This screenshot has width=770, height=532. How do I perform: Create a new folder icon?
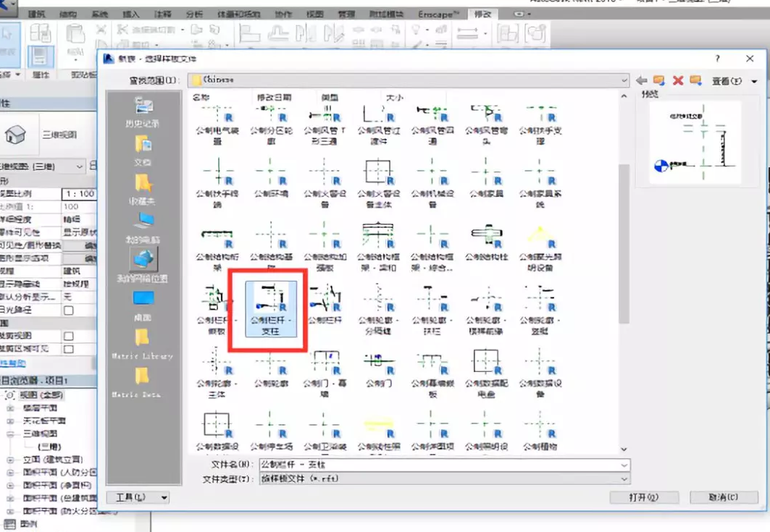point(695,80)
